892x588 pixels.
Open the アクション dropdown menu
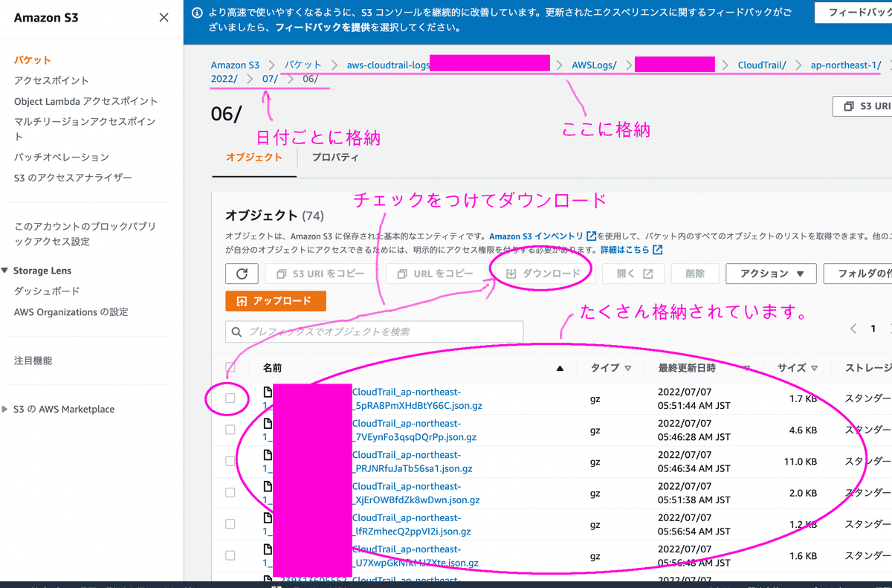[x=771, y=274]
